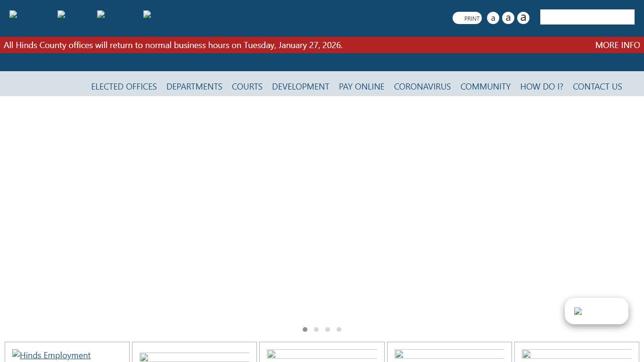The image size is (644, 362).
Task: Expand the Courts menu
Action: 247,87
